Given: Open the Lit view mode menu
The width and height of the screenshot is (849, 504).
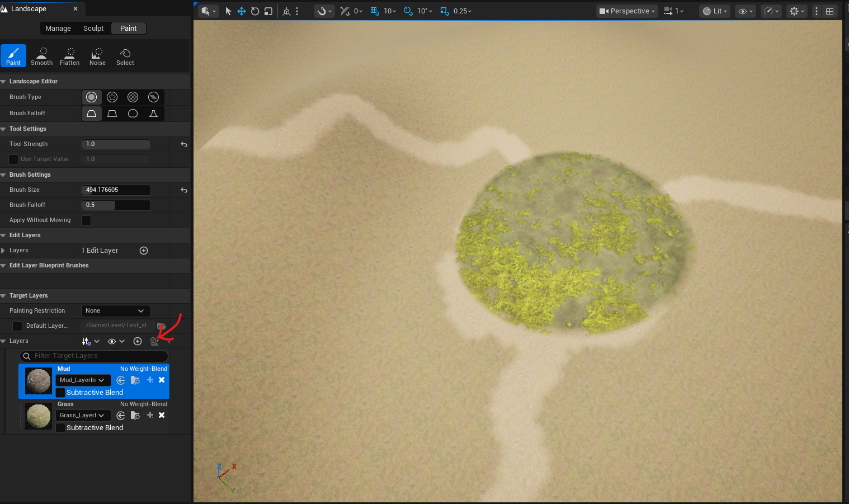Looking at the screenshot, I should pos(716,11).
